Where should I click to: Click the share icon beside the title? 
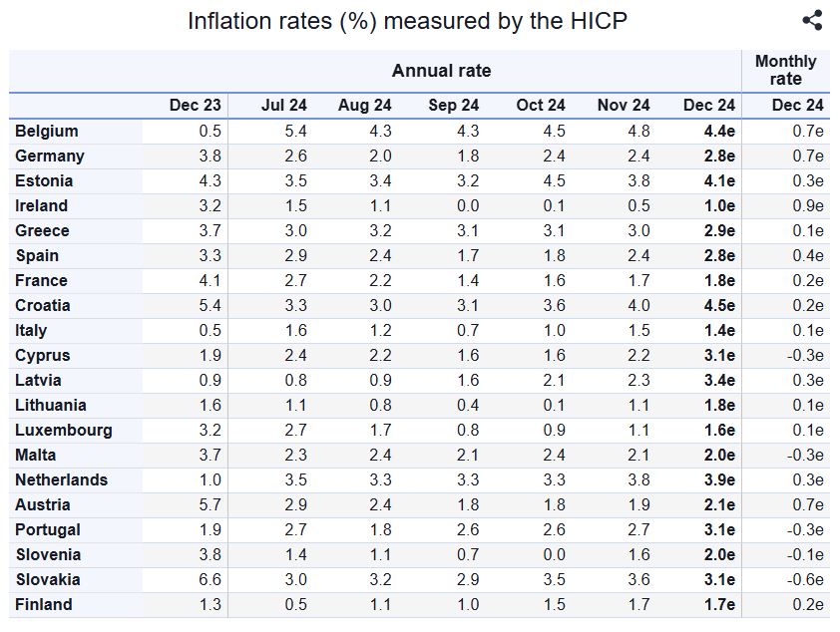[x=812, y=20]
